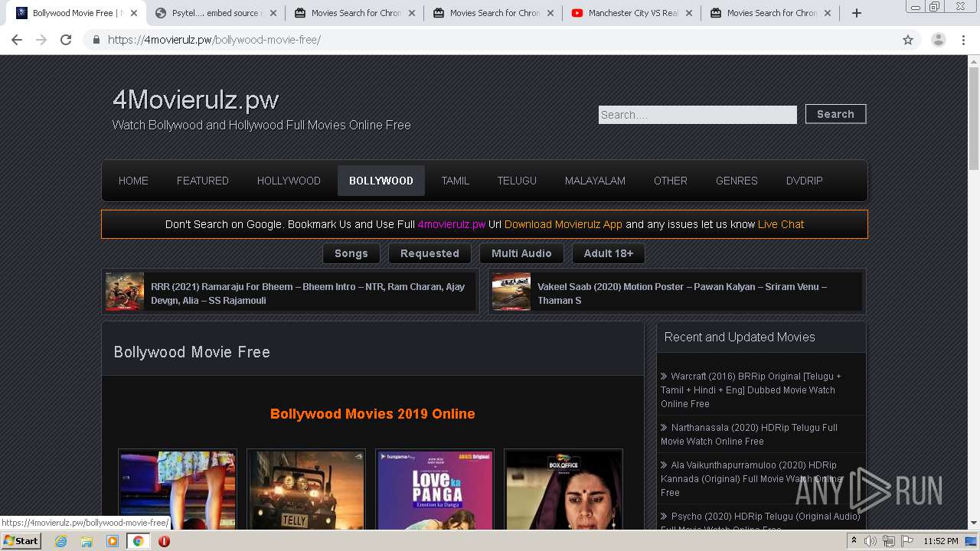Open the MALAYALAM menu item
980x551 pixels.
(595, 181)
